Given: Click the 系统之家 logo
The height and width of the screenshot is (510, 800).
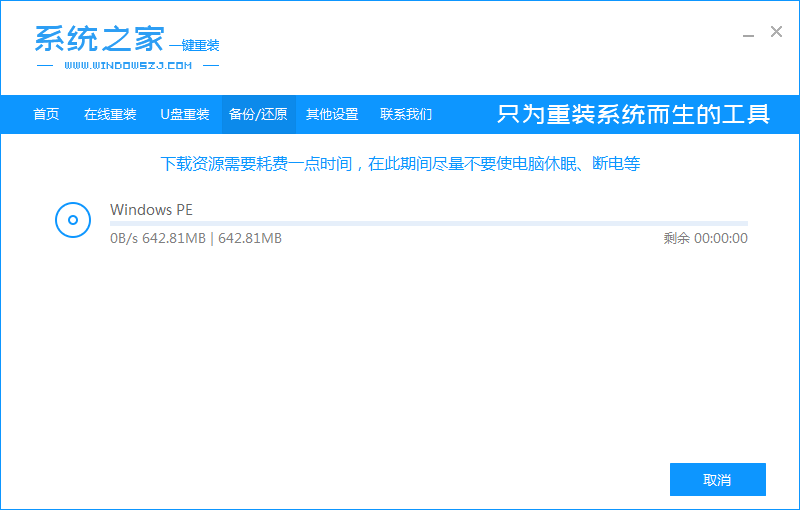Looking at the screenshot, I should pos(98,39).
